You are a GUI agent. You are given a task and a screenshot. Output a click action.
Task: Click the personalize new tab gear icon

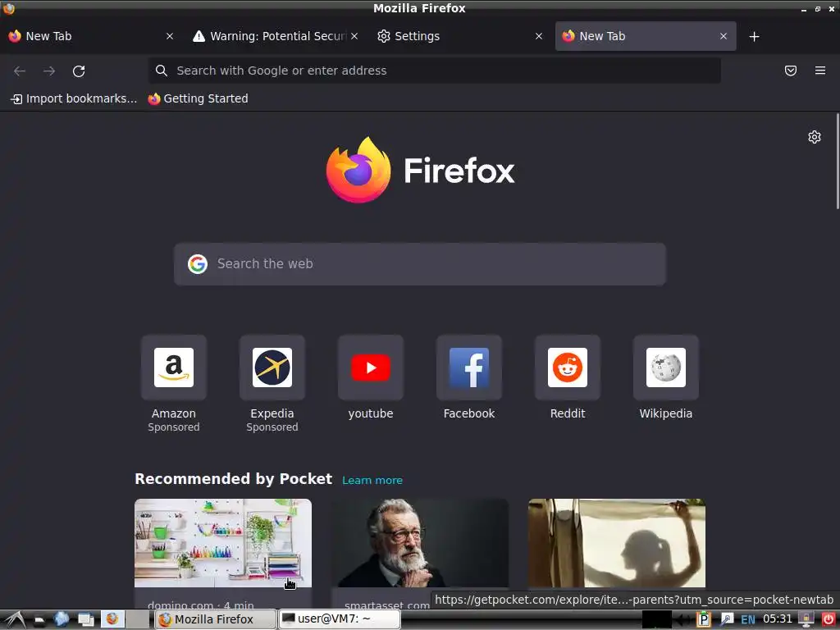click(x=815, y=137)
